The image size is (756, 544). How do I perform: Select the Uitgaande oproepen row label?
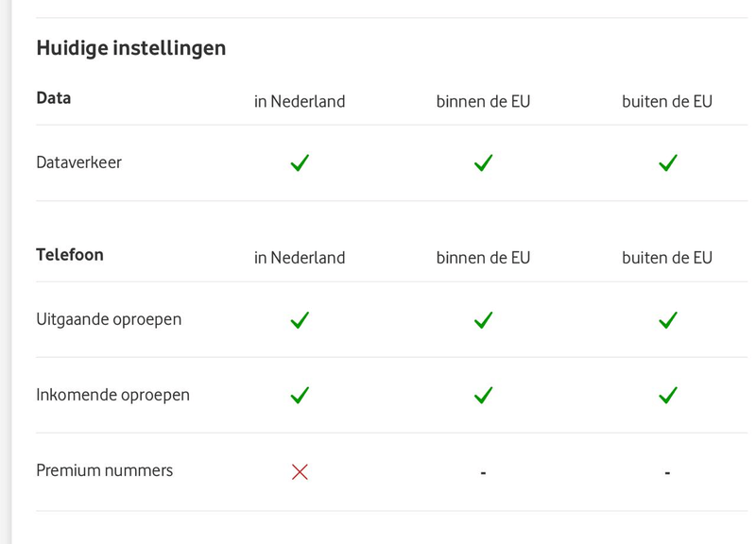(x=109, y=319)
